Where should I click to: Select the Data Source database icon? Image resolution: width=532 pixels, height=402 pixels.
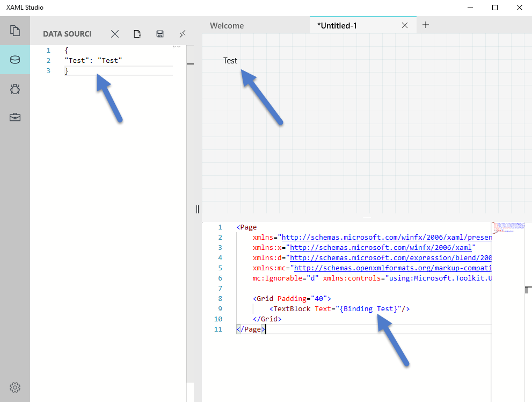[x=15, y=60]
